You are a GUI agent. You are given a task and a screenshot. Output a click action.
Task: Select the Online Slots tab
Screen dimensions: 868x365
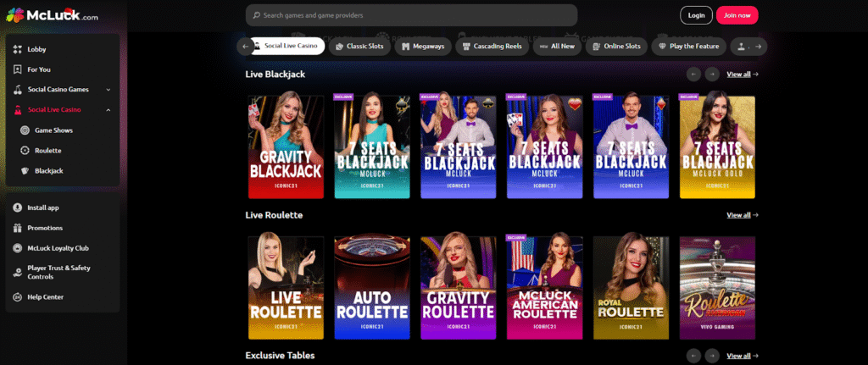coord(616,47)
